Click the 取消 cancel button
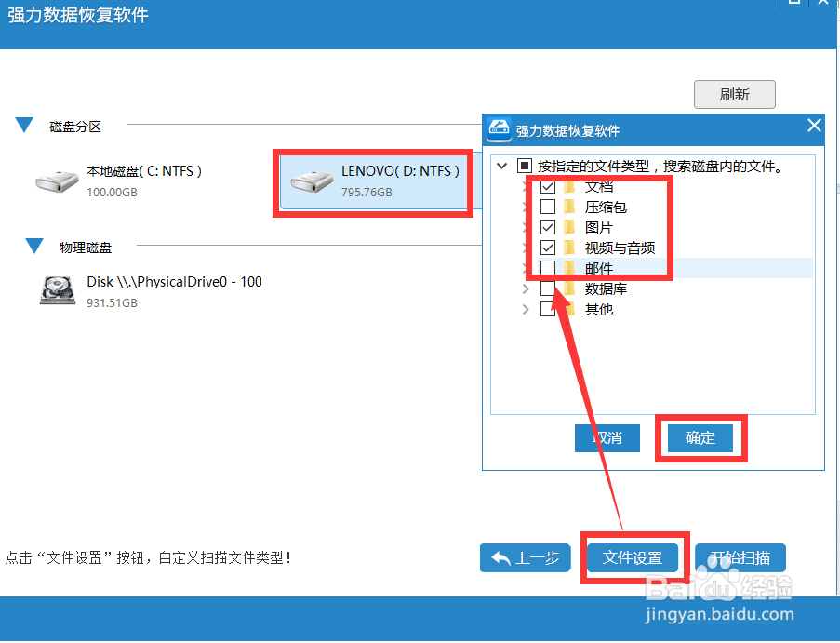 pyautogui.click(x=607, y=438)
